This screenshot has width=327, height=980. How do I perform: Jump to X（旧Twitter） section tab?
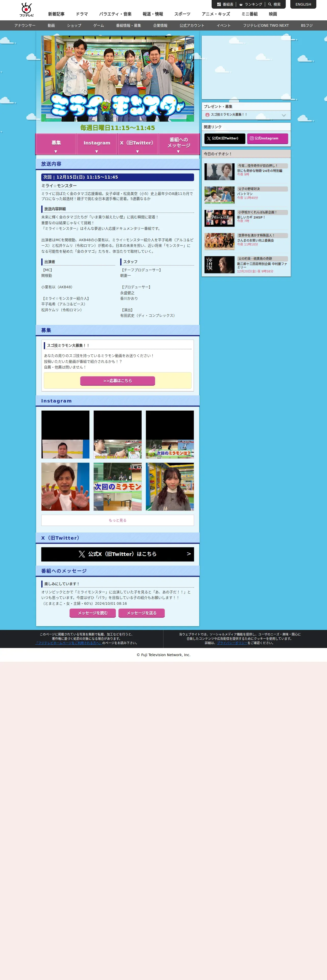pos(138,144)
